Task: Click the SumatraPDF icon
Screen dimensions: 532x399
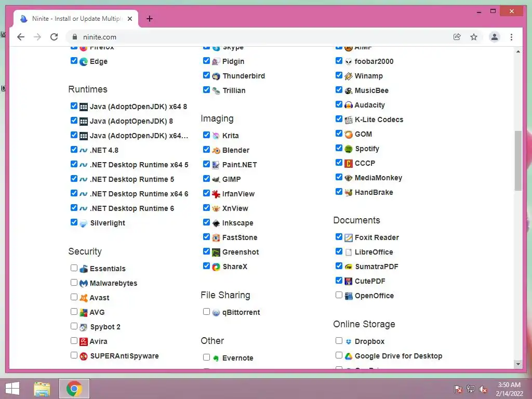Action: [349, 267]
